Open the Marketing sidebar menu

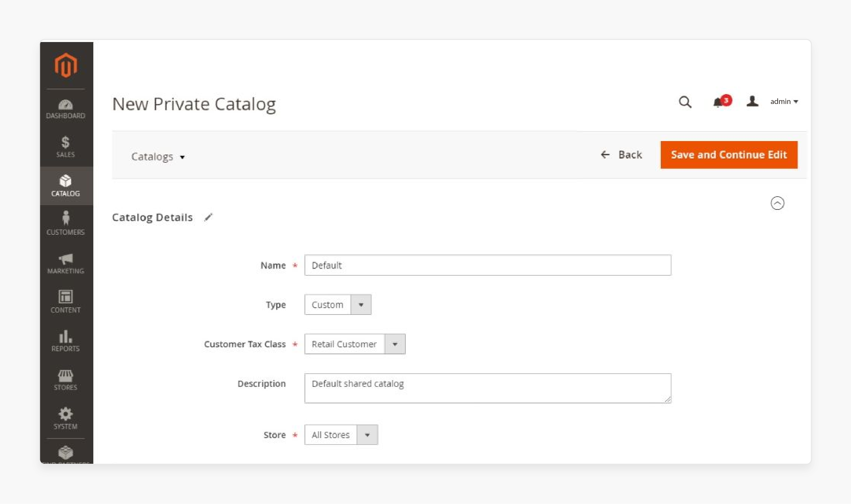(66, 263)
